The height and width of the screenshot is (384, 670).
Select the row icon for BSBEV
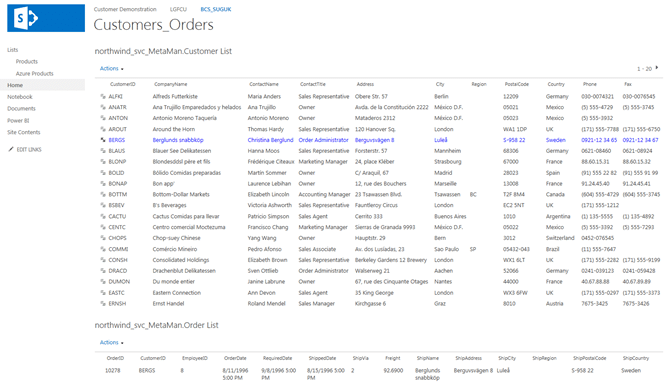pos(103,205)
